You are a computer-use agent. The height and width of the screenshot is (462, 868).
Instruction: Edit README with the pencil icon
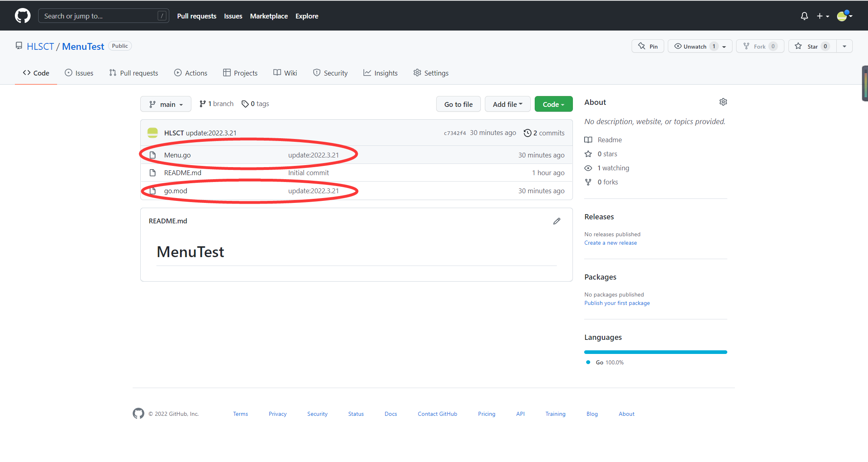[x=556, y=221]
